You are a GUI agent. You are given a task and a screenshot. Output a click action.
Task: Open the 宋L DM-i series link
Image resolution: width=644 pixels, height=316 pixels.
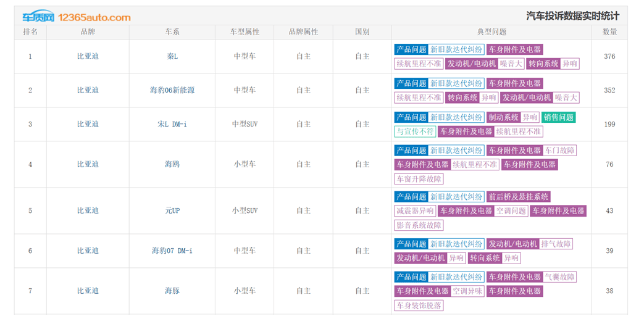coord(172,124)
